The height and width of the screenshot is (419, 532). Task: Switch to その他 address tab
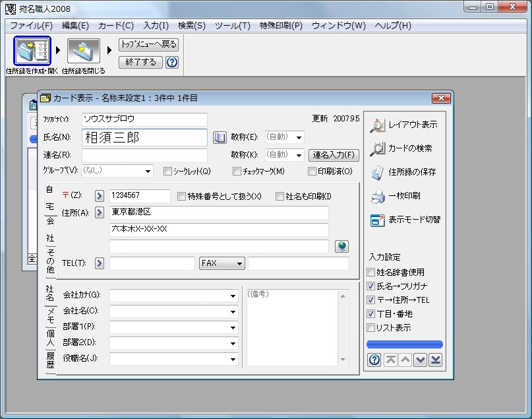50,261
